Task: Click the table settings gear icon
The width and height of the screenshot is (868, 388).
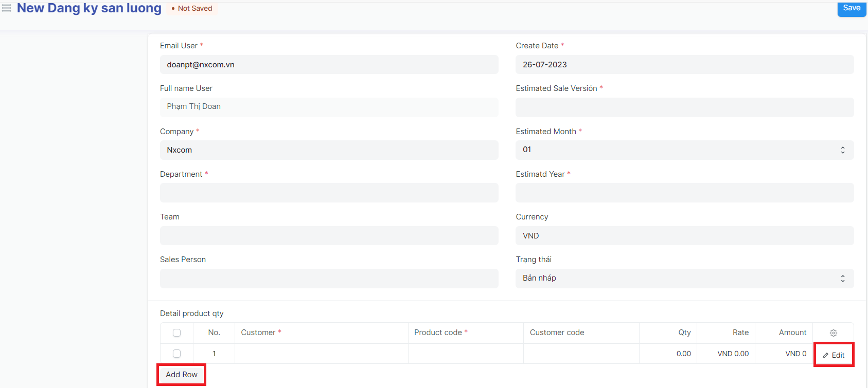Action: pyautogui.click(x=833, y=333)
